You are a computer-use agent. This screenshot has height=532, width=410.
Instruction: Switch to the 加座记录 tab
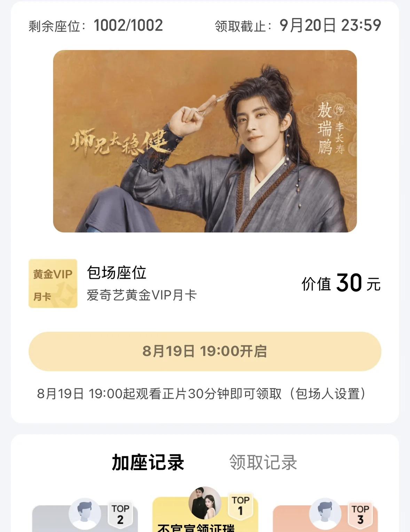tap(148, 462)
